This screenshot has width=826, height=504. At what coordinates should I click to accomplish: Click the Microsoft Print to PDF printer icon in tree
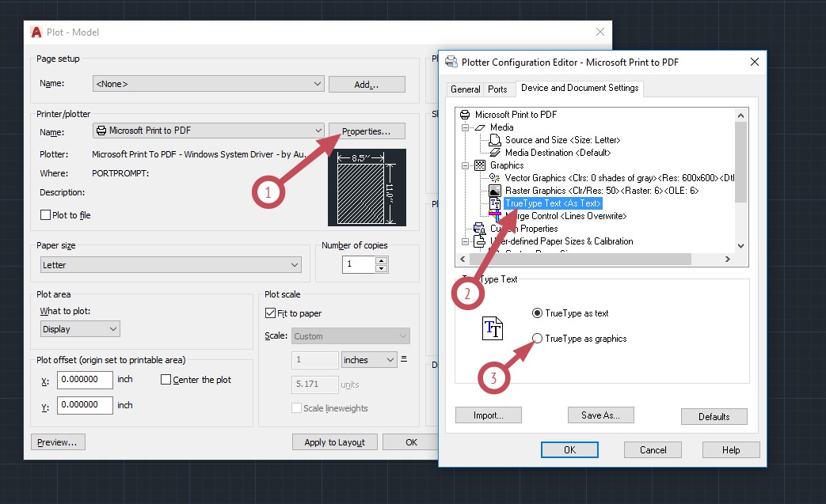point(465,115)
